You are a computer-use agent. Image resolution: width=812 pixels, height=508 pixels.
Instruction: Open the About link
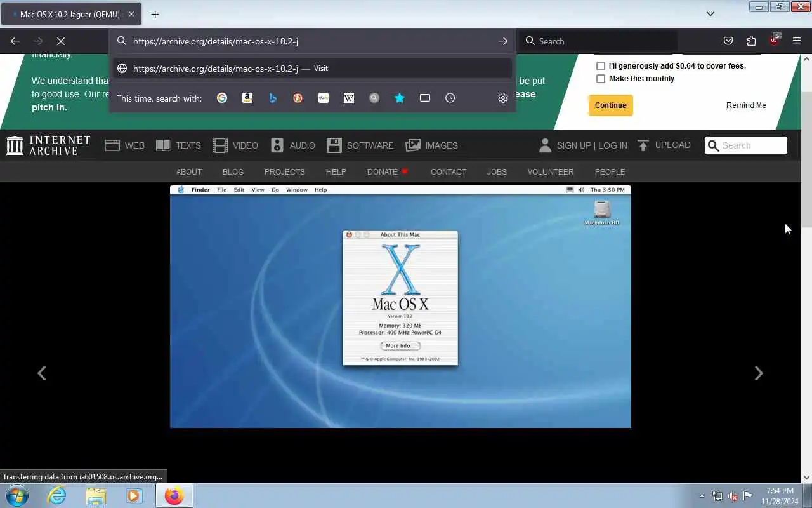(189, 172)
